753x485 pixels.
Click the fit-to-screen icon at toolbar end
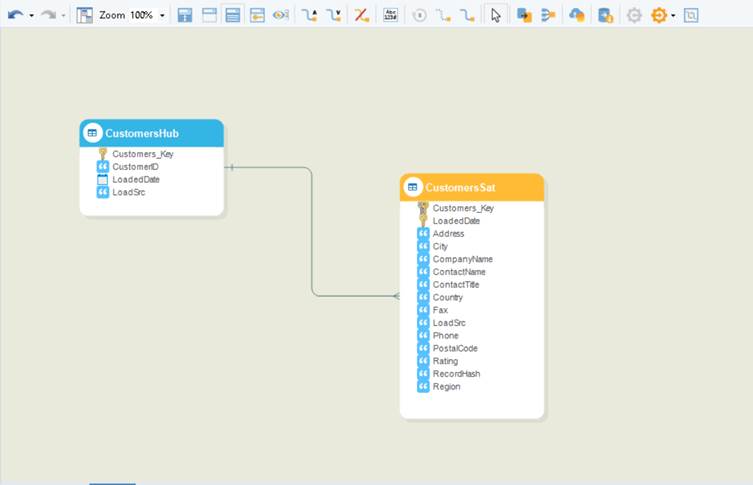pyautogui.click(x=692, y=15)
